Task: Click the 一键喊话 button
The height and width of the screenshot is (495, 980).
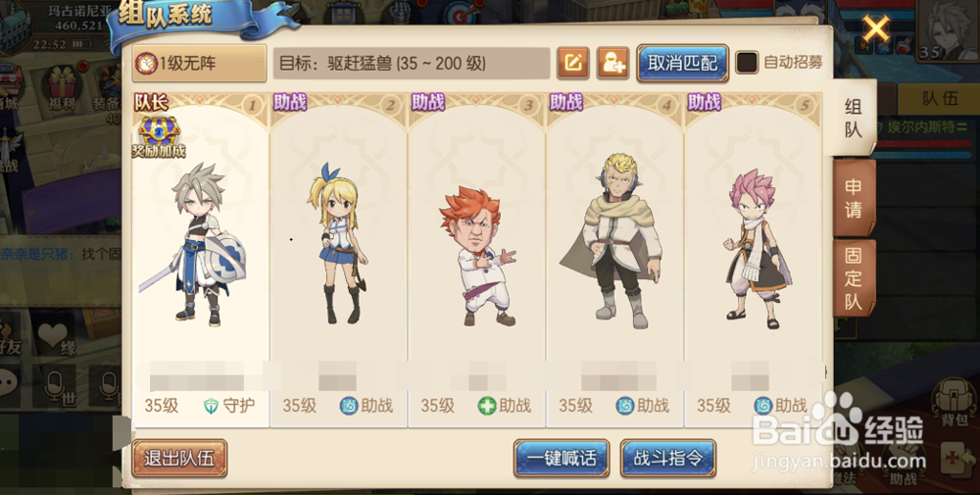Action: click(x=562, y=458)
